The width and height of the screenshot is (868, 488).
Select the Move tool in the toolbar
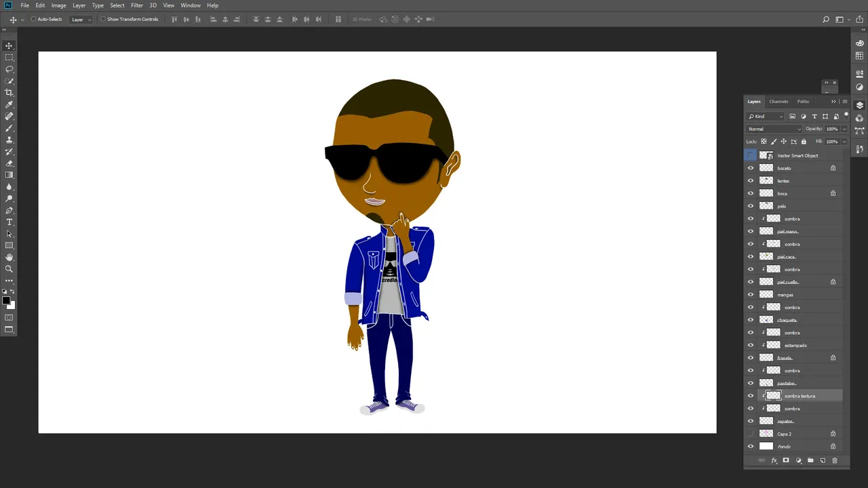pyautogui.click(x=9, y=45)
